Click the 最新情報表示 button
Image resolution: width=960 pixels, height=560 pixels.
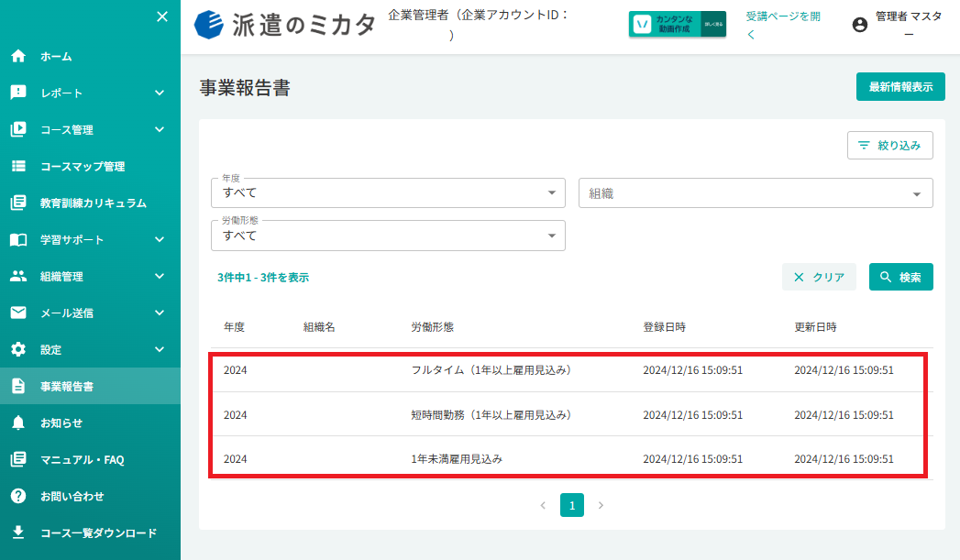900,87
